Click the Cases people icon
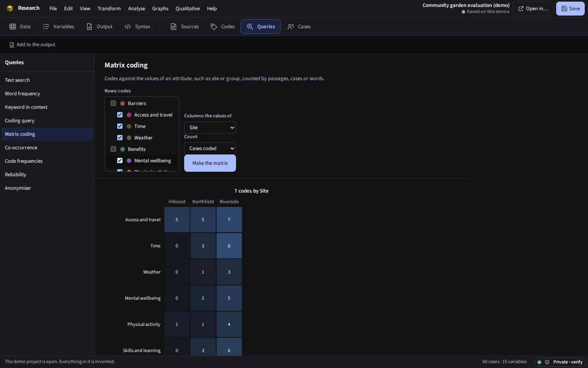Screen dimensions: 588x368 pos(291,27)
